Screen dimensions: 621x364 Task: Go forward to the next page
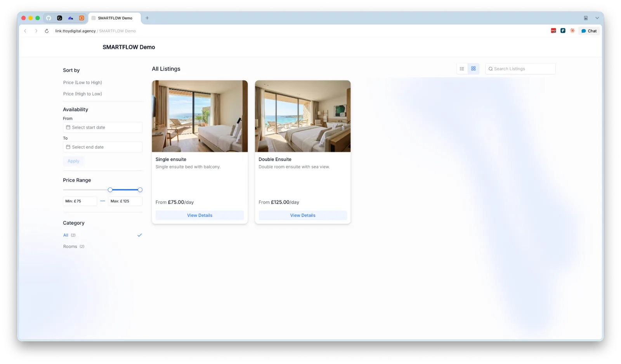tap(36, 31)
